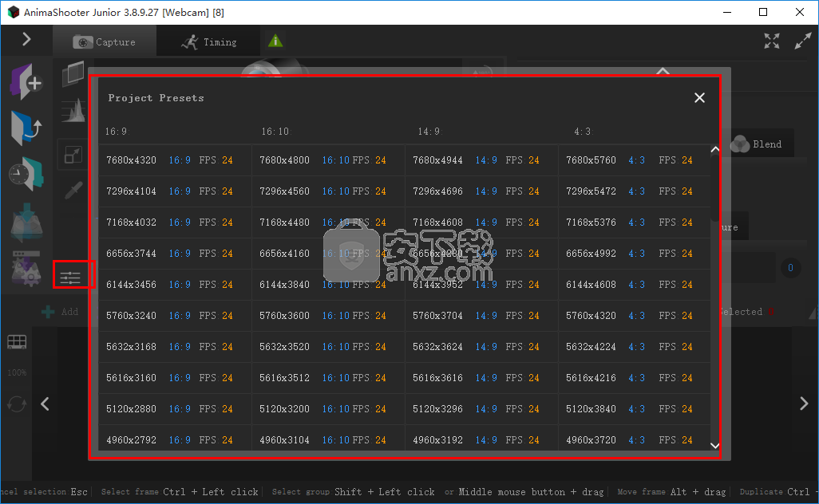Image resolution: width=819 pixels, height=504 pixels.
Task: Select preset 5120x2880 16:9
Action: 175,409
